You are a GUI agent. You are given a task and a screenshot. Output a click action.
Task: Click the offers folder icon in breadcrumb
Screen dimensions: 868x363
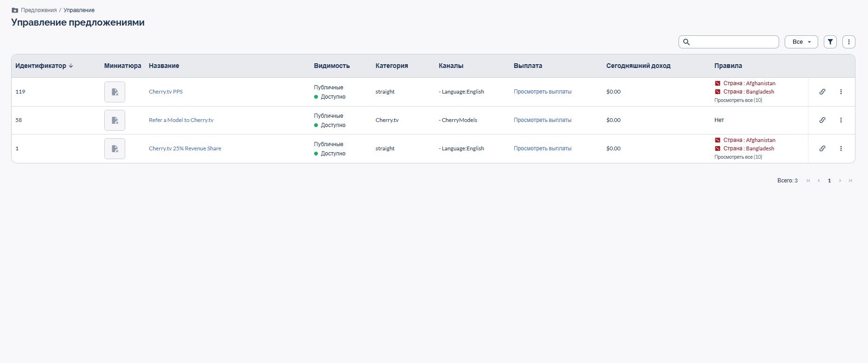(15, 10)
